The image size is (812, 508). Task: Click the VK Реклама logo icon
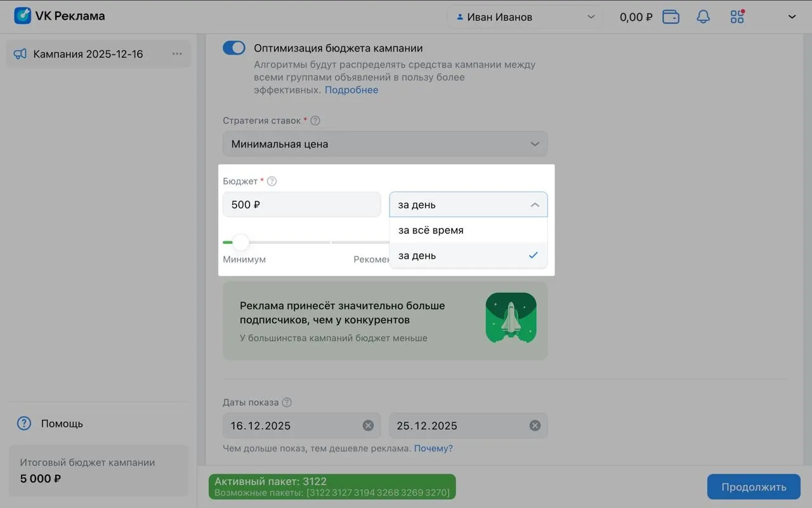(x=23, y=16)
